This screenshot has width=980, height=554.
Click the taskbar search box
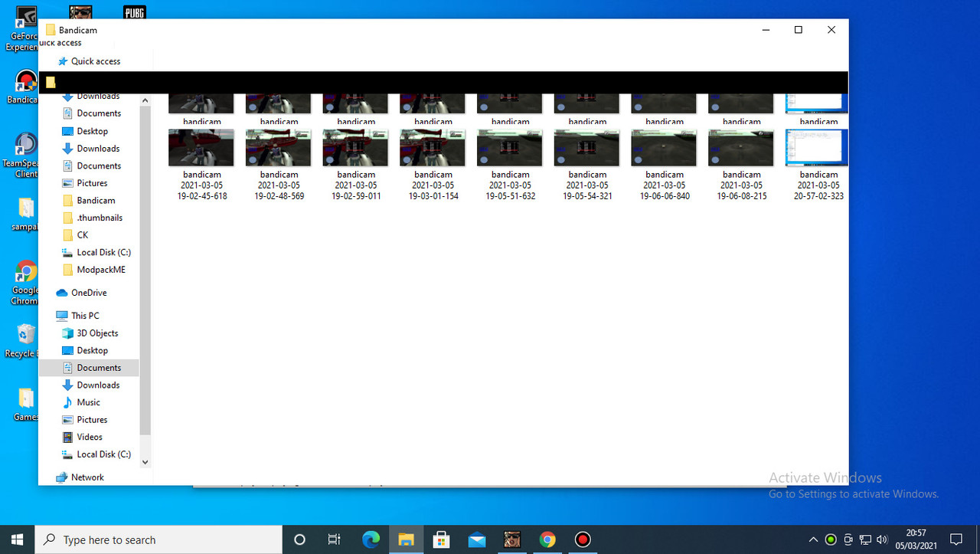(x=158, y=539)
